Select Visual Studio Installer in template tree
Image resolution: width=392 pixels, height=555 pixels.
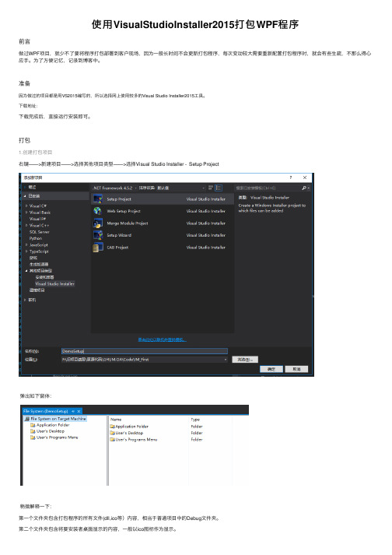coord(55,284)
